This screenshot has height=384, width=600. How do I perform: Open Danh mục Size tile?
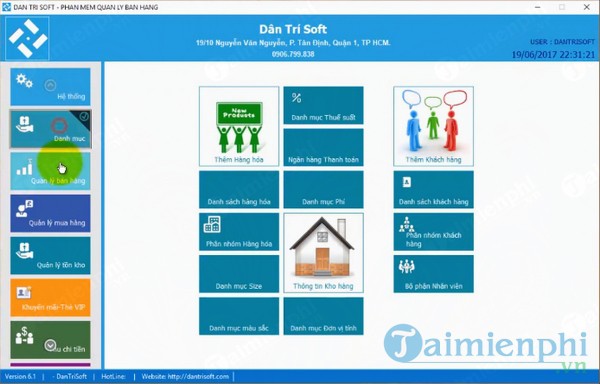click(239, 273)
